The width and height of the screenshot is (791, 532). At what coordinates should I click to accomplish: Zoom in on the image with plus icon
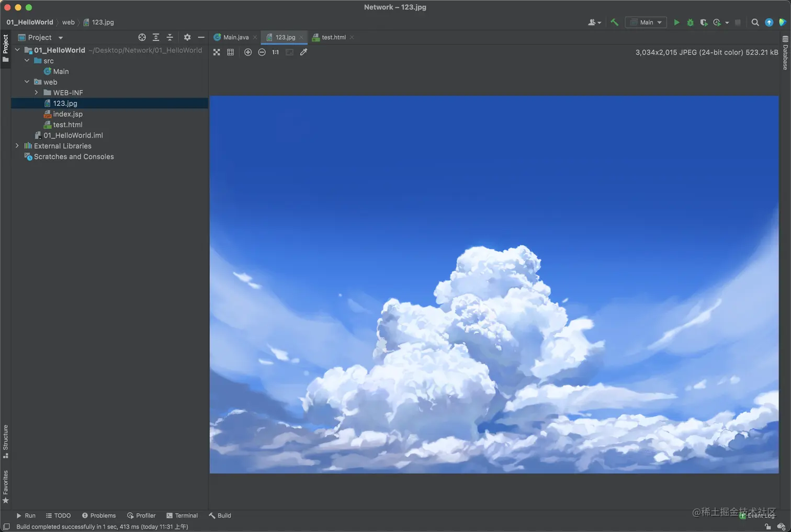coord(248,52)
